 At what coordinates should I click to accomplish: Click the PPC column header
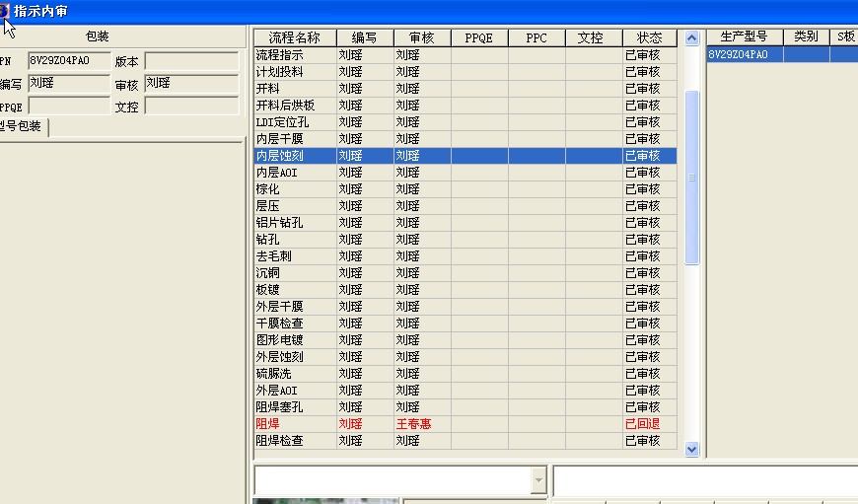coord(536,37)
